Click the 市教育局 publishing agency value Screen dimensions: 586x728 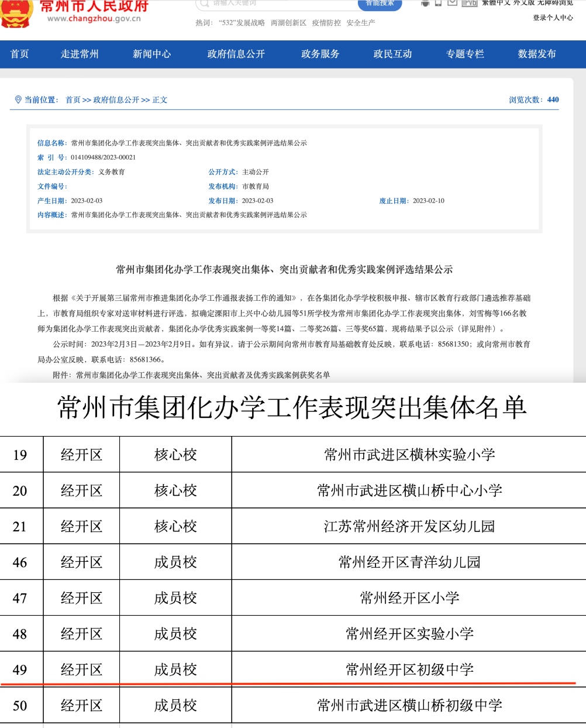[x=256, y=186]
